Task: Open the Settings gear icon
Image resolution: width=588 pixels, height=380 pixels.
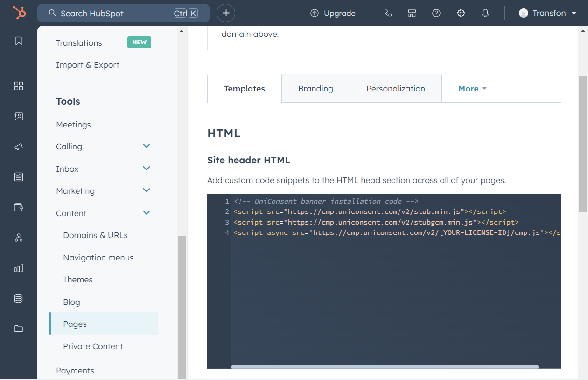Action: pyautogui.click(x=461, y=13)
